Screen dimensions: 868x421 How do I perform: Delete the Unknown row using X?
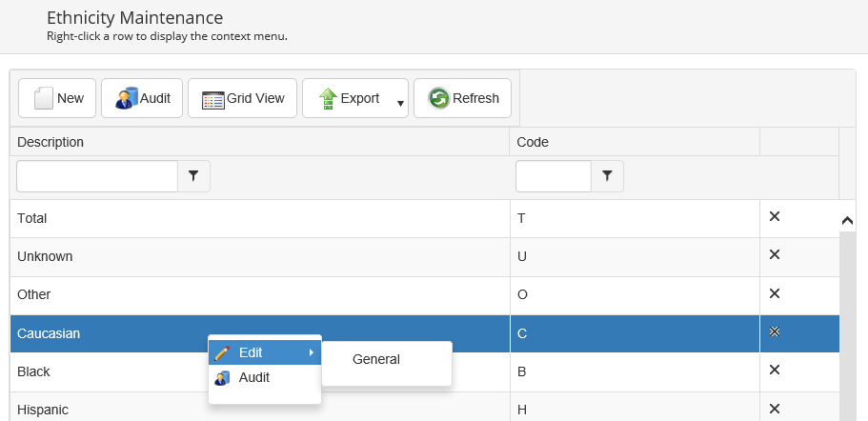coord(775,254)
